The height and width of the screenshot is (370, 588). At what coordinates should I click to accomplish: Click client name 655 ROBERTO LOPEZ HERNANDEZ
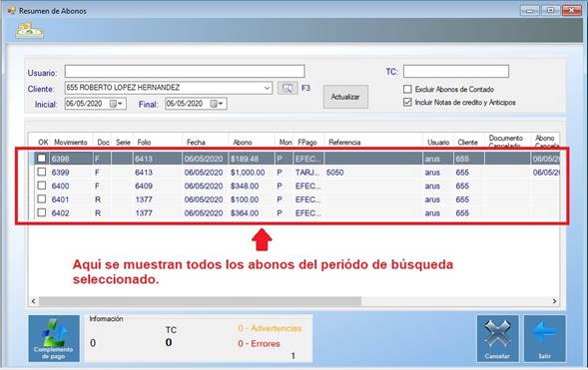(123, 88)
